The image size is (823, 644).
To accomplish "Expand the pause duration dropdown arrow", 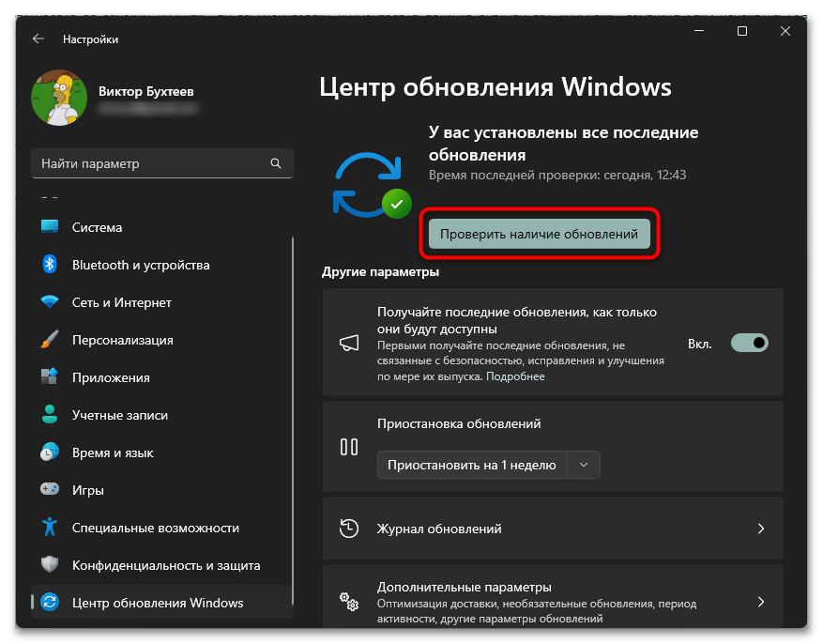I will click(584, 465).
